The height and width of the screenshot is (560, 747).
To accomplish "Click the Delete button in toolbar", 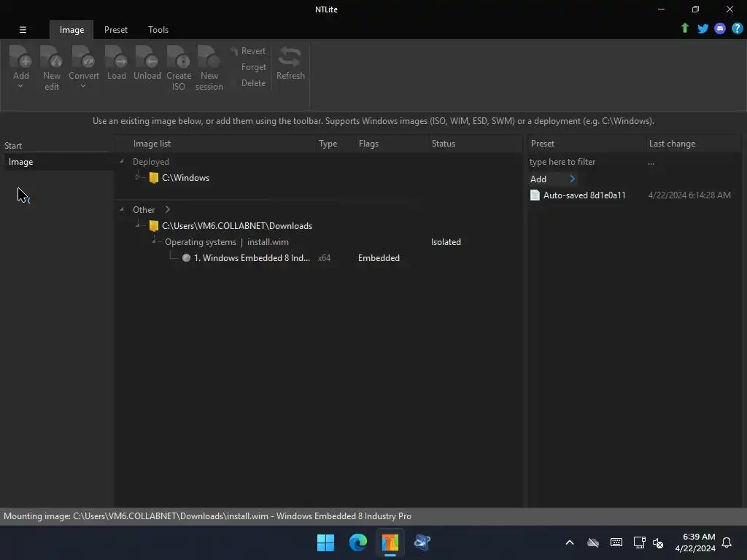I will coord(253,83).
